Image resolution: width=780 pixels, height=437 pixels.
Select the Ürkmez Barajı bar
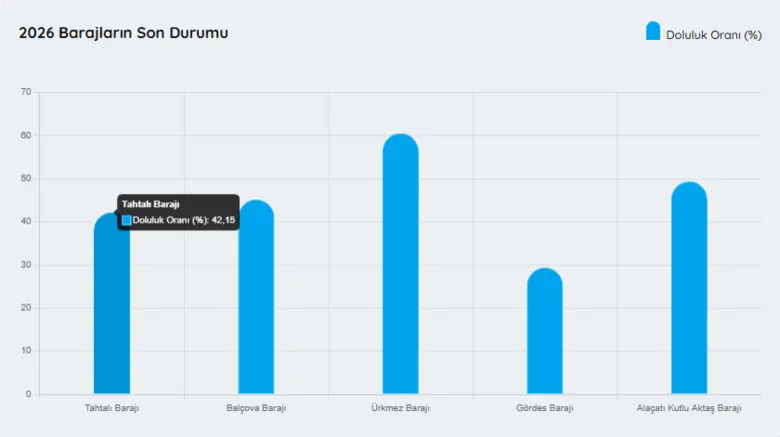click(x=400, y=264)
